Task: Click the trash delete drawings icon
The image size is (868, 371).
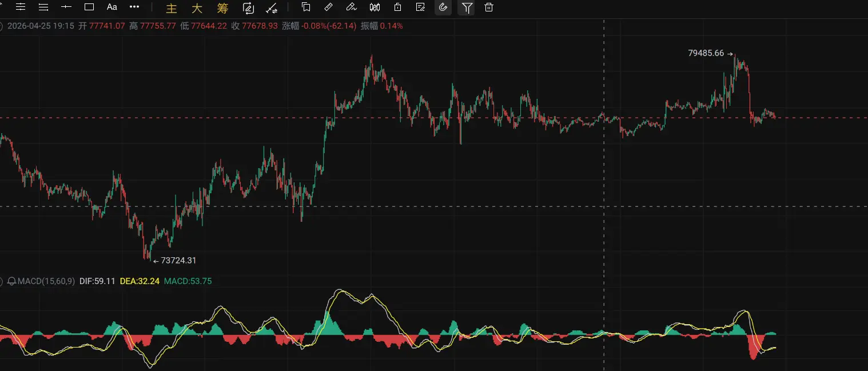Action: pos(489,7)
